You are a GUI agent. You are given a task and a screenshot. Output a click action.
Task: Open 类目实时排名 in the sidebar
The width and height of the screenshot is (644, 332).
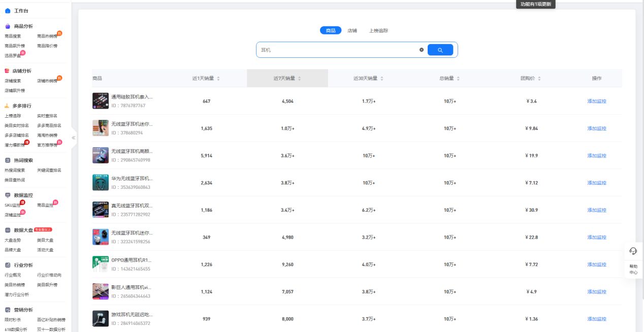[x=17, y=125]
